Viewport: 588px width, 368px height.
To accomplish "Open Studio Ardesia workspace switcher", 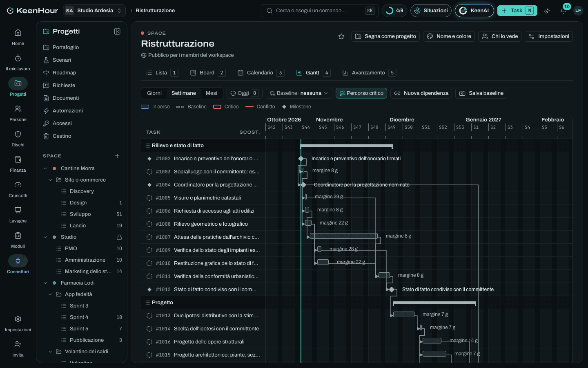I will (94, 11).
